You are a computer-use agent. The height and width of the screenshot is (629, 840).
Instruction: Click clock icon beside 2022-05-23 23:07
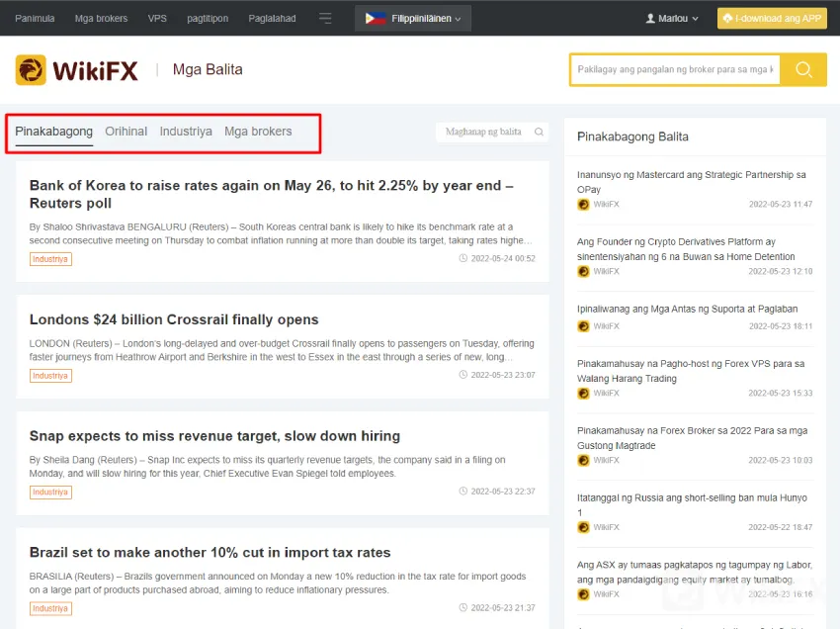463,374
